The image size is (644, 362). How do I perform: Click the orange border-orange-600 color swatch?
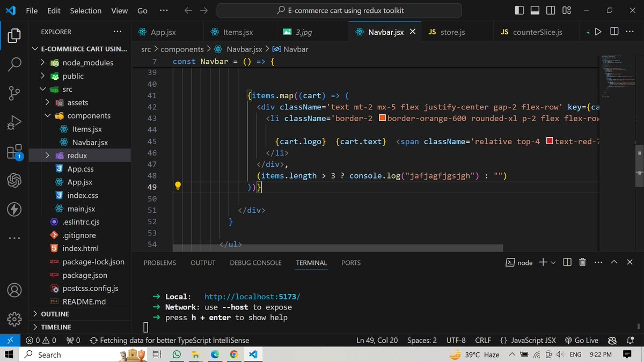pos(382,118)
